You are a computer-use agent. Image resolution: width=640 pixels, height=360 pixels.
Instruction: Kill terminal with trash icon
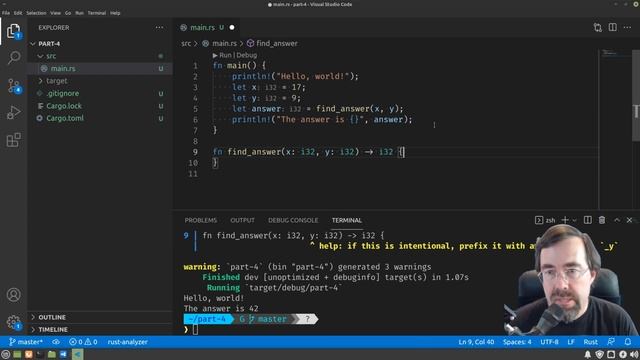[x=602, y=220]
